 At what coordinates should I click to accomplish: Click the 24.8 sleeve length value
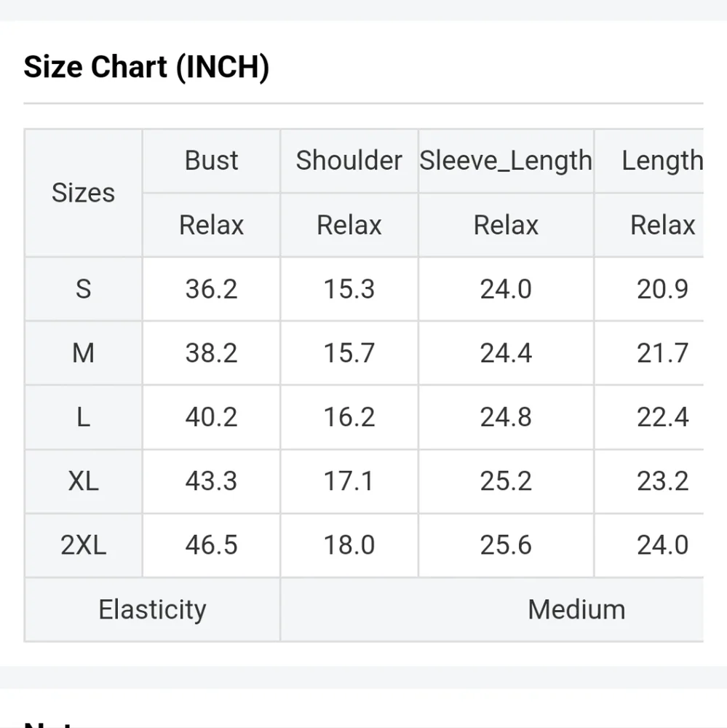(x=506, y=417)
